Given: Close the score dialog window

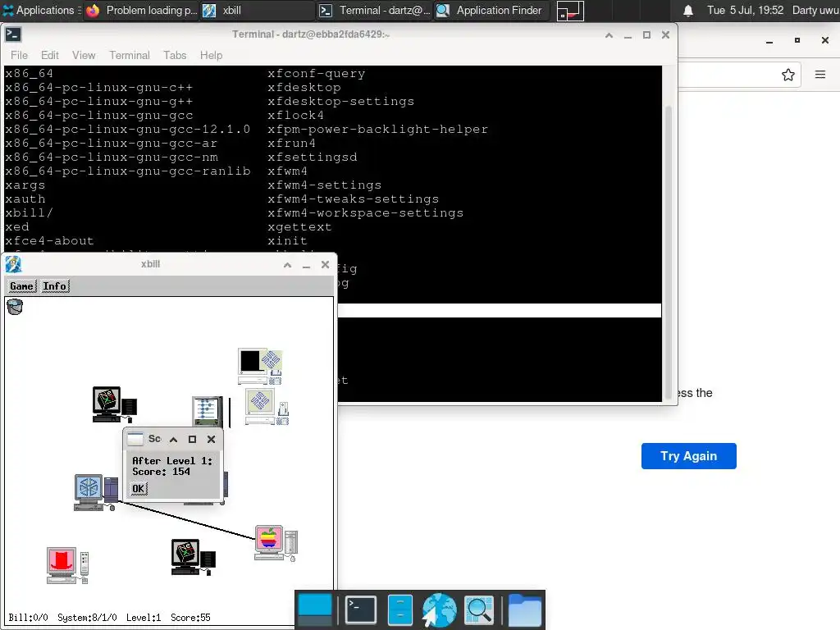Looking at the screenshot, I should coord(211,440).
